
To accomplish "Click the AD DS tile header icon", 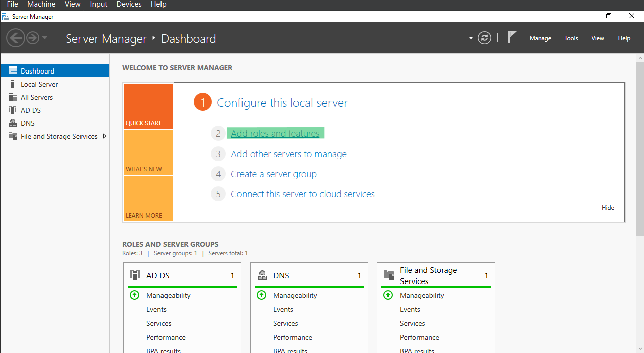I will click(x=135, y=275).
